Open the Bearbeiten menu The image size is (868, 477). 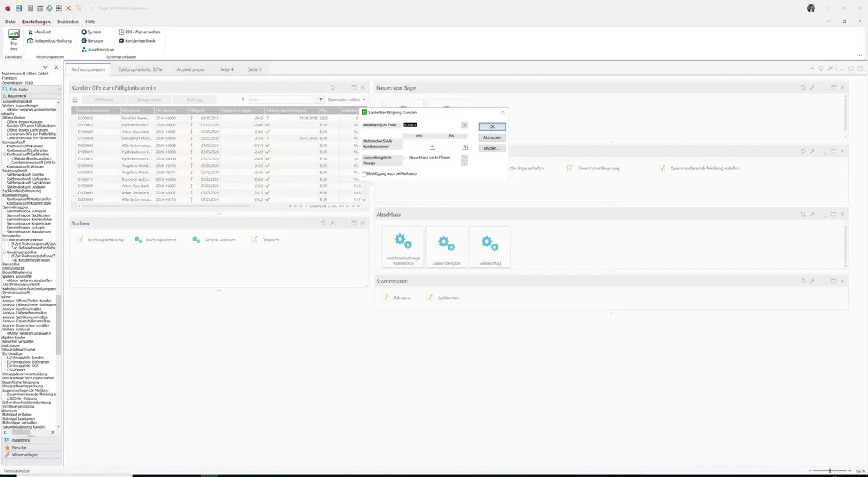coord(68,22)
